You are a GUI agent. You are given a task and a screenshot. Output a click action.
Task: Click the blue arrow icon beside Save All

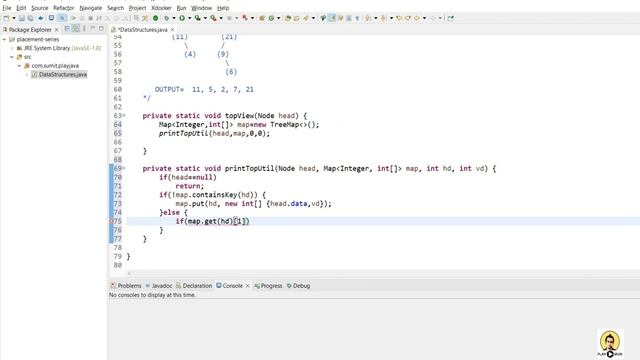pos(41,18)
